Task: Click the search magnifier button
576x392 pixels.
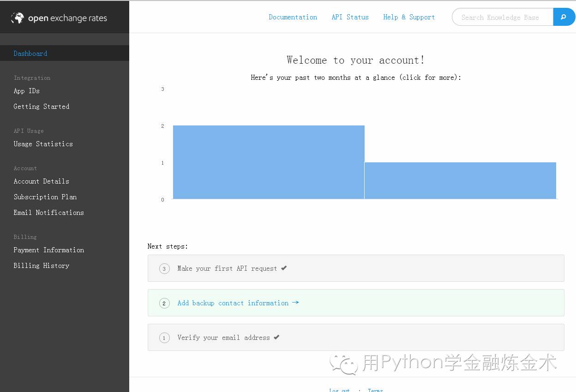Action: pos(564,17)
